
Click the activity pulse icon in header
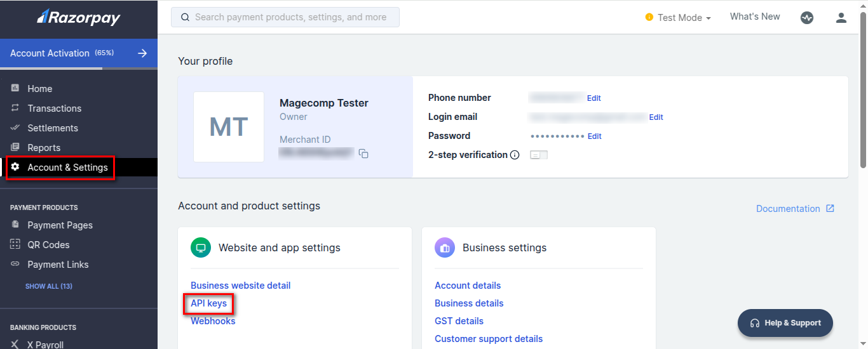coord(807,18)
